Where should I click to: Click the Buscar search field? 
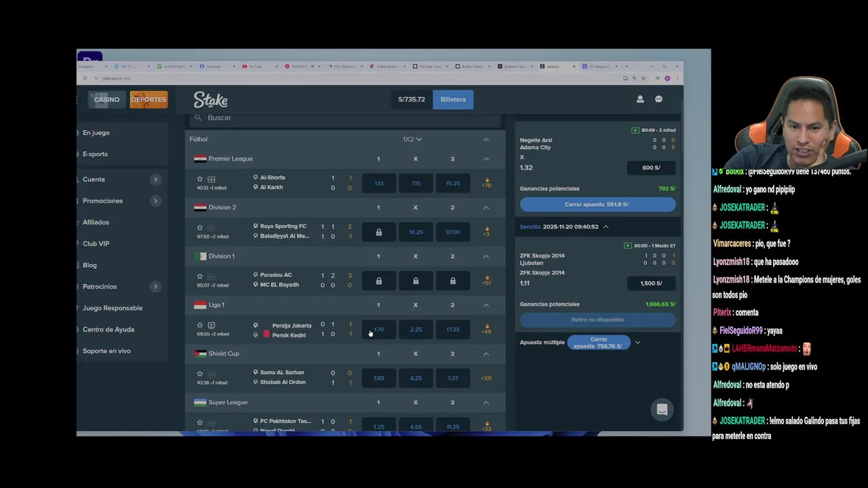click(x=346, y=118)
